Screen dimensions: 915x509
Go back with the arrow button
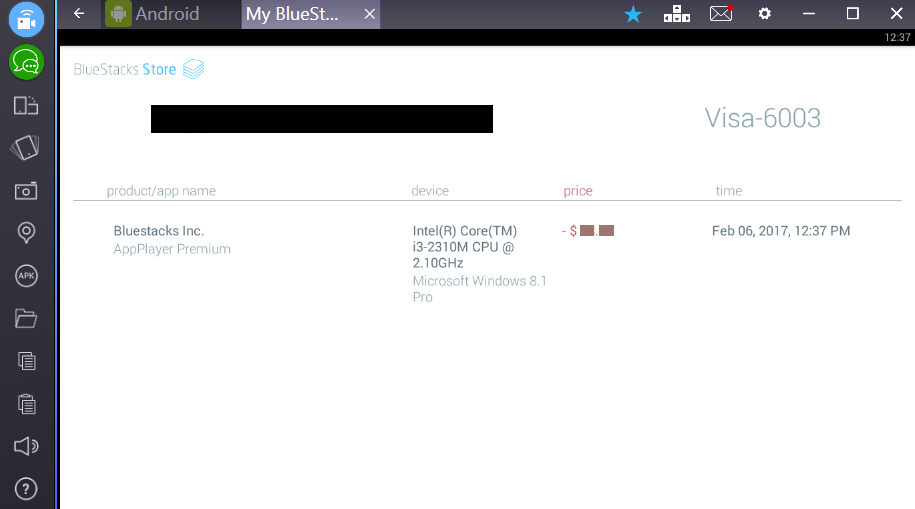[x=79, y=13]
